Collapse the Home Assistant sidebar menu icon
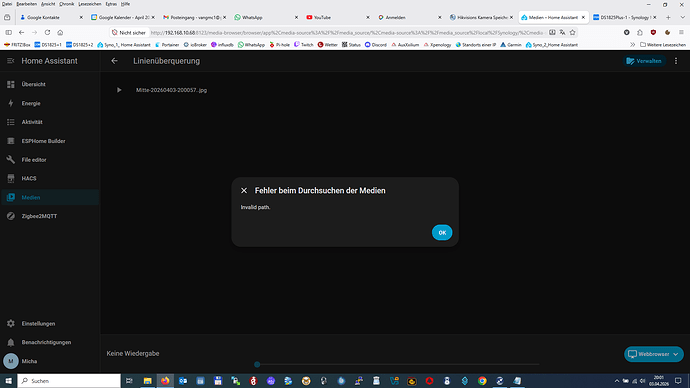The image size is (690, 388). pyautogui.click(x=11, y=61)
